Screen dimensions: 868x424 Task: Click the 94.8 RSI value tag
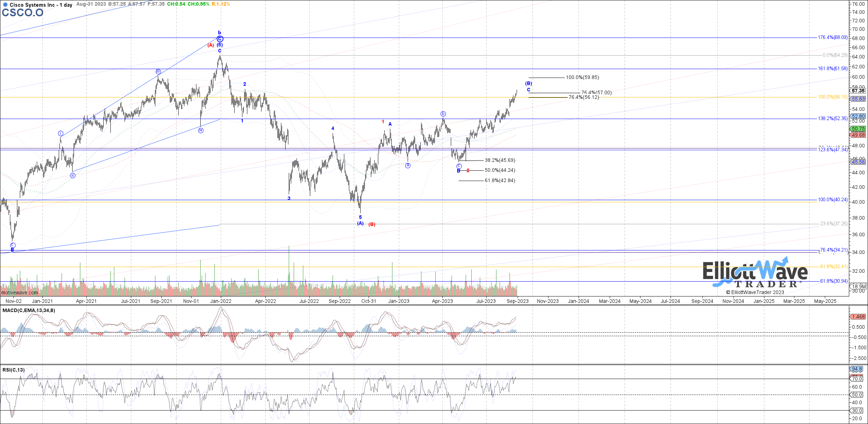(x=858, y=369)
